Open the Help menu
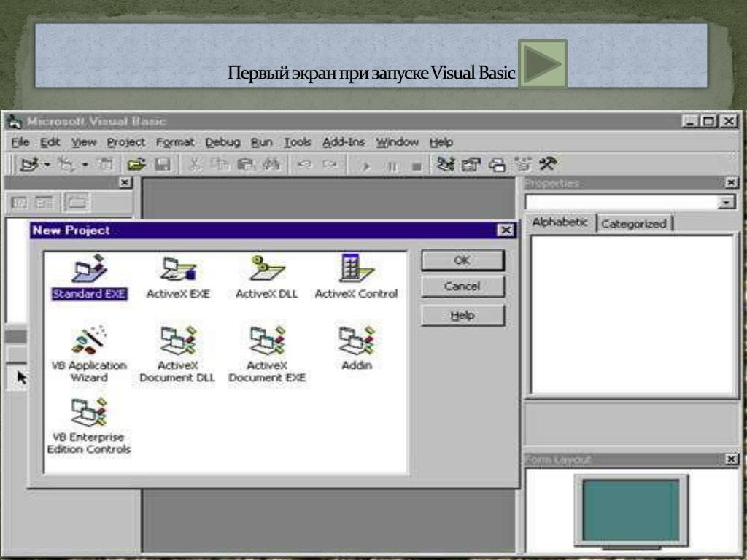Viewport: 747px width, 560px height. (x=441, y=142)
